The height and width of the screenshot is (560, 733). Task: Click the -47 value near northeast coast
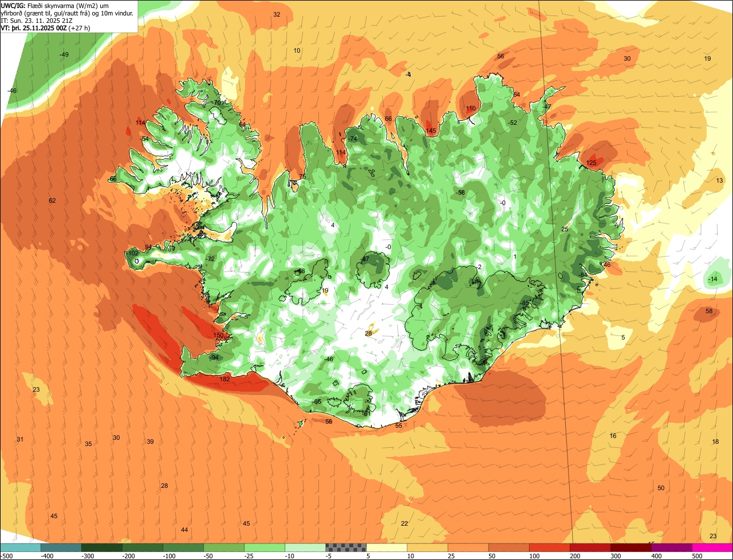(547, 107)
